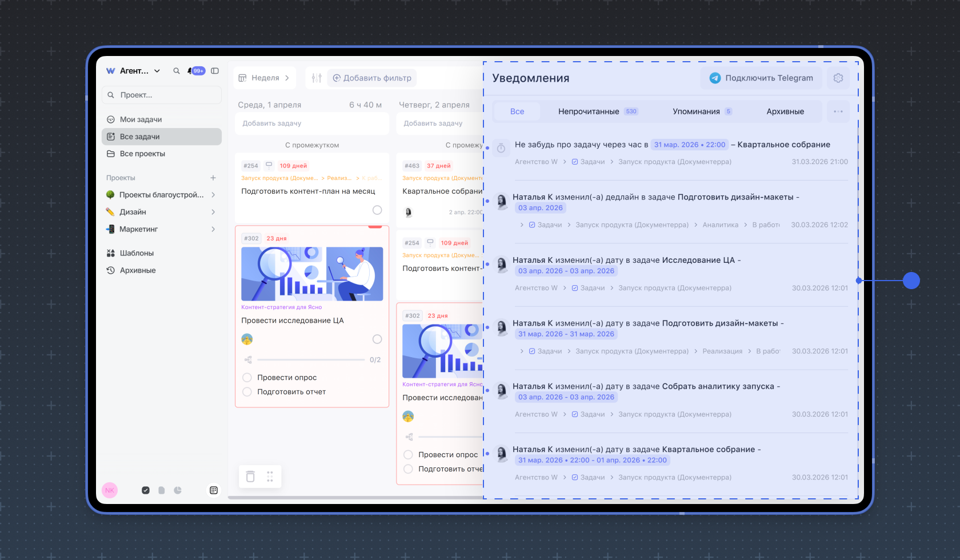
Task: Open notification settings gear icon
Action: (838, 78)
